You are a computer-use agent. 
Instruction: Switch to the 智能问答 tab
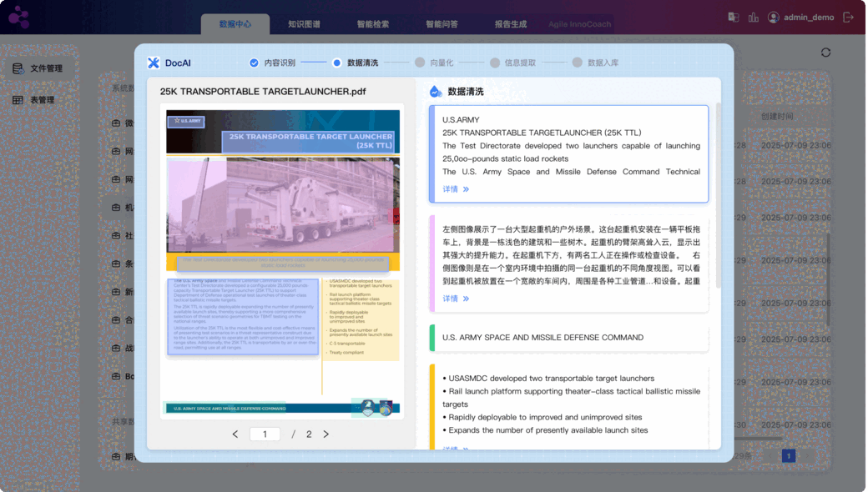pyautogui.click(x=442, y=24)
